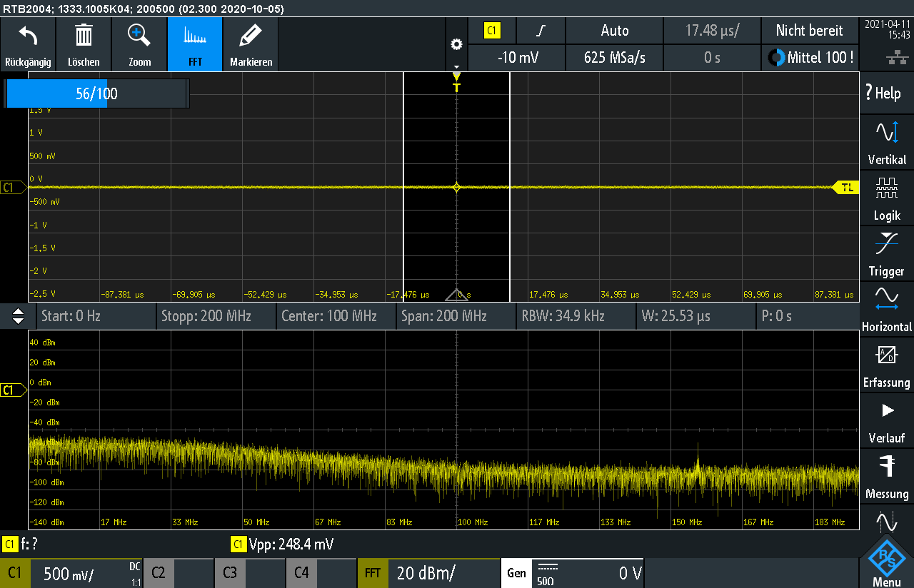Open the Trigger menu
Image resolution: width=914 pixels, height=588 pixels.
886,253
